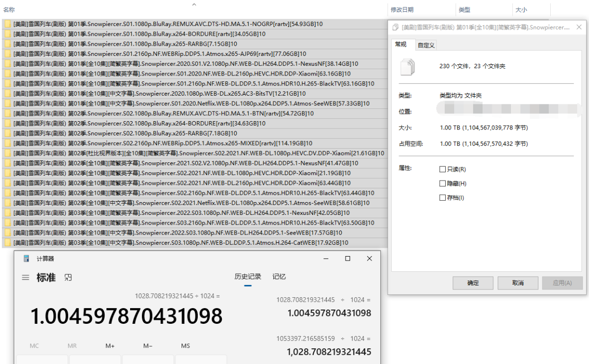Toggle the 存档(I) archive checkbox

click(x=443, y=198)
